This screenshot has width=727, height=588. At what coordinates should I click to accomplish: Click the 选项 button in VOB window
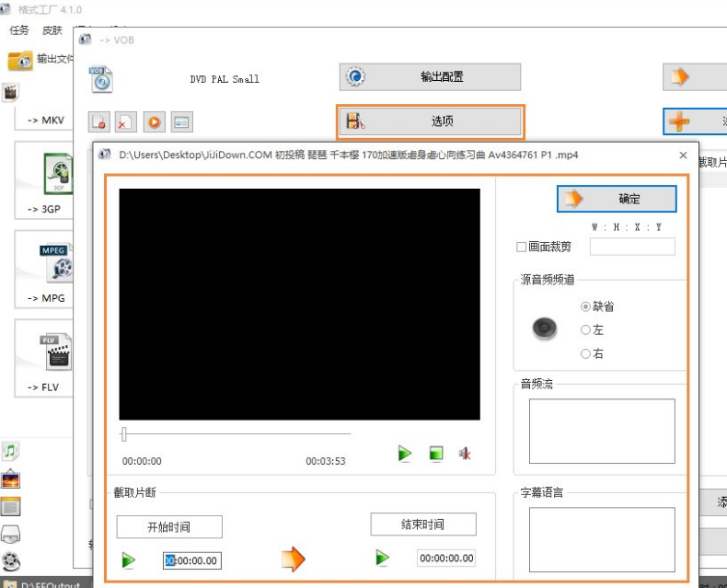coord(430,121)
